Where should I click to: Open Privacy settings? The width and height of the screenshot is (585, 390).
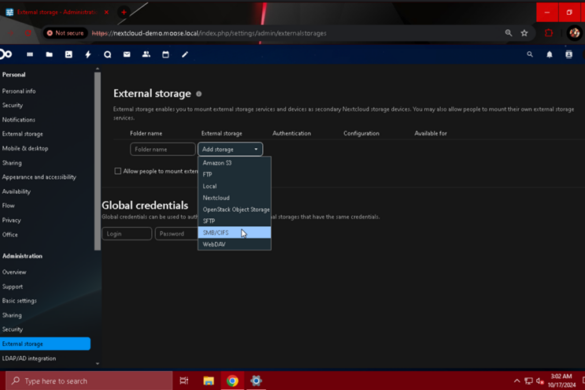pyautogui.click(x=12, y=220)
